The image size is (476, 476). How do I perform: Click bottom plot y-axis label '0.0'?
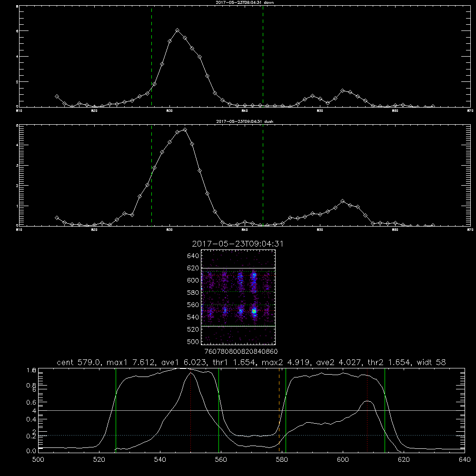click(x=31, y=451)
